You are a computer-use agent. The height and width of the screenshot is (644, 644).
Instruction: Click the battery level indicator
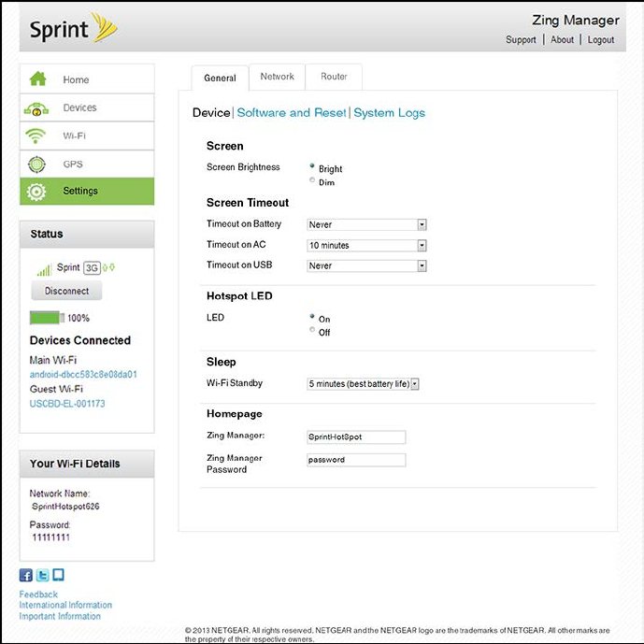(x=47, y=318)
